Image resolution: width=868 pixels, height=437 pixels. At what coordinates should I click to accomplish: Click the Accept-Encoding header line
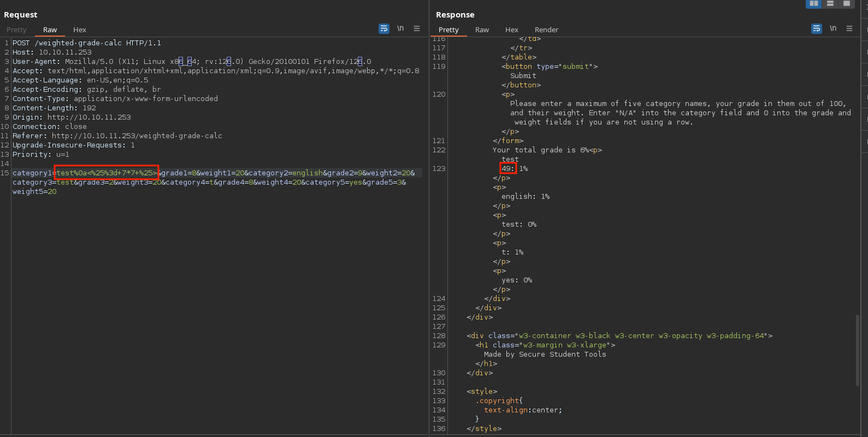click(87, 89)
